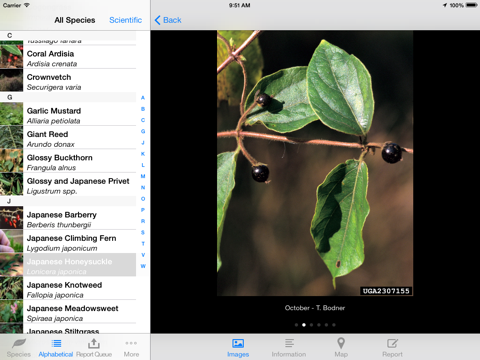Select Japanese Knotweed row

pyautogui.click(x=68, y=288)
